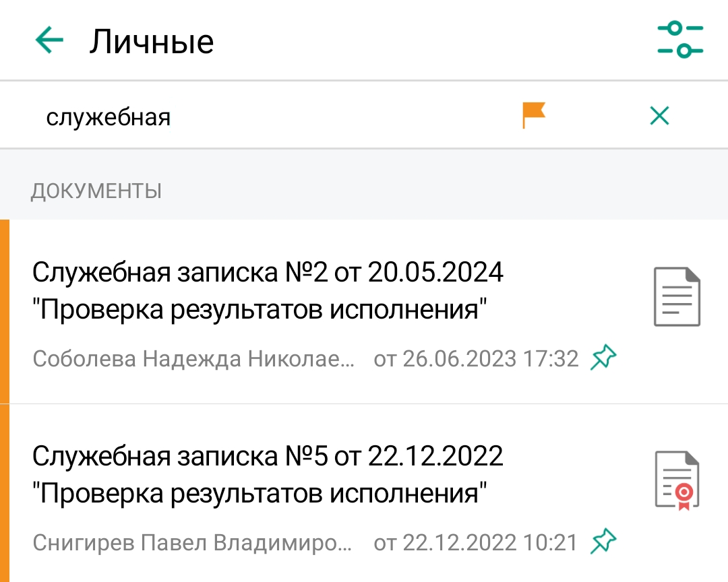Click the date 26.06.2023 17:32
The height and width of the screenshot is (582, 728).
(476, 359)
